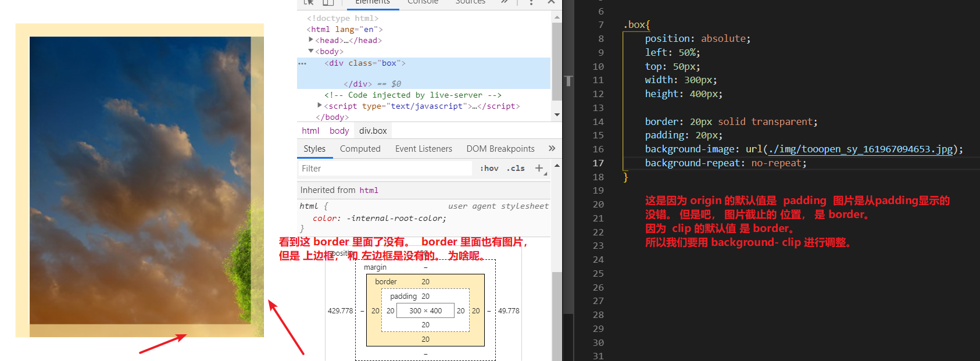Expand the script element node

click(x=320, y=105)
